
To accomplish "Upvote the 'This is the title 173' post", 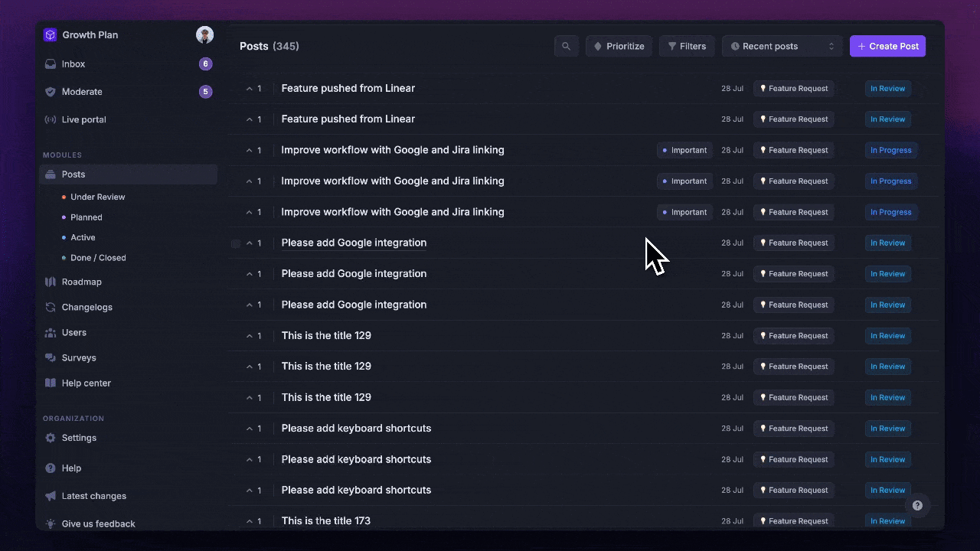I will (x=253, y=521).
